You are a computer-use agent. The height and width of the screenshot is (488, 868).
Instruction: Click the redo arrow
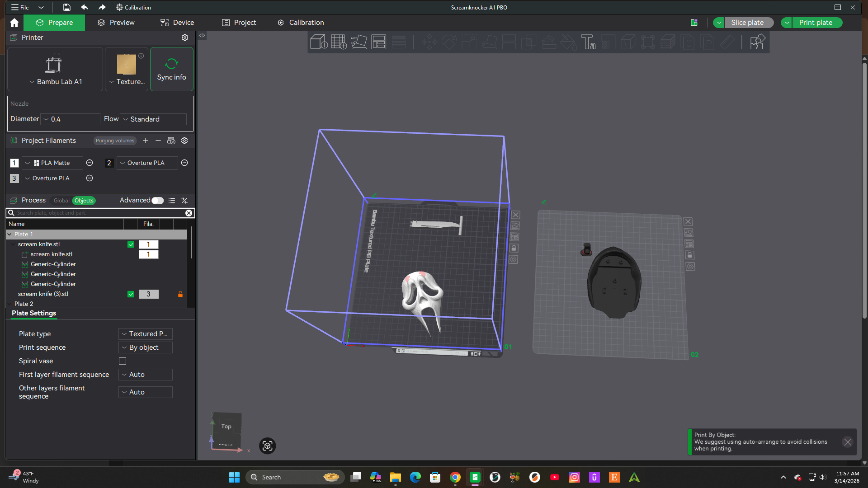[102, 7]
